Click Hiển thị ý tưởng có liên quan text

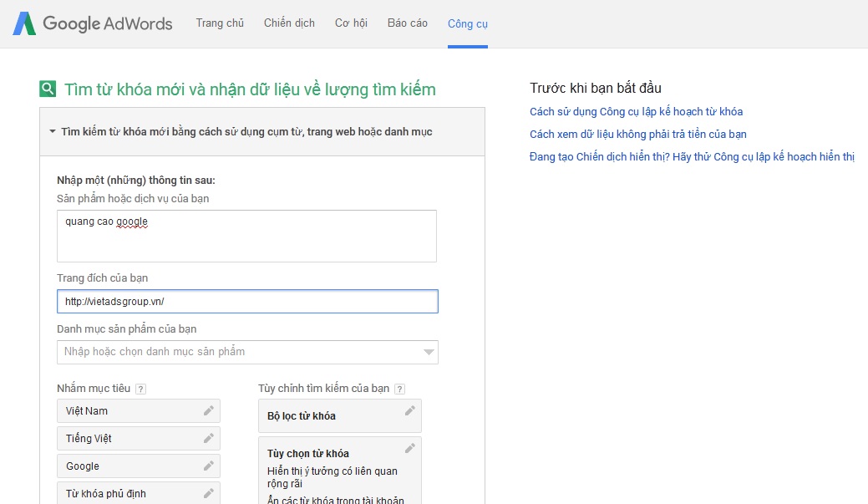[332, 477]
